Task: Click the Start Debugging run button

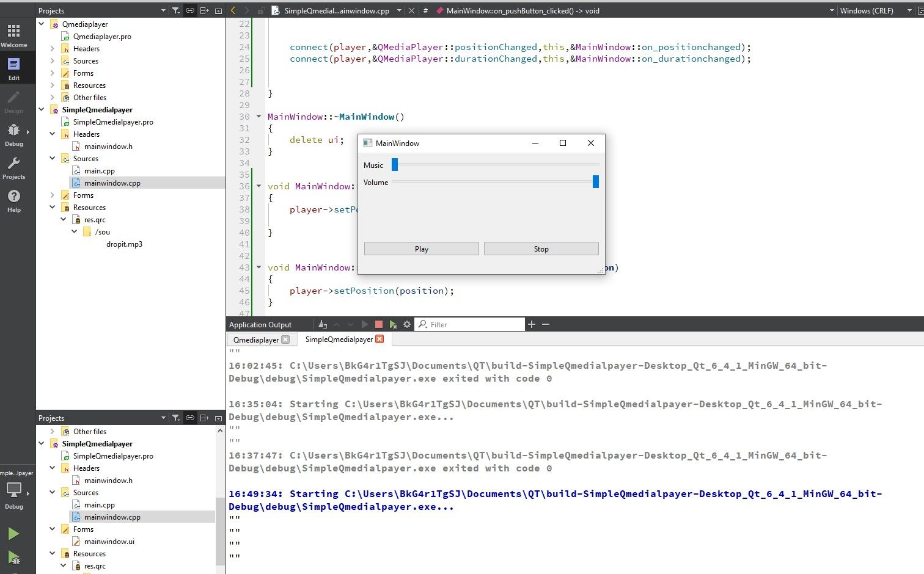Action: tap(13, 557)
